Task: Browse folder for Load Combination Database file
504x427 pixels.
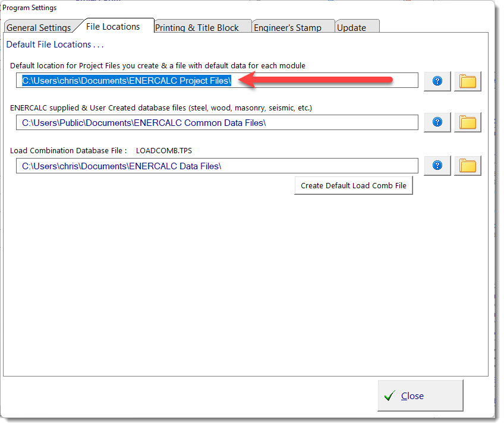Action: [468, 166]
